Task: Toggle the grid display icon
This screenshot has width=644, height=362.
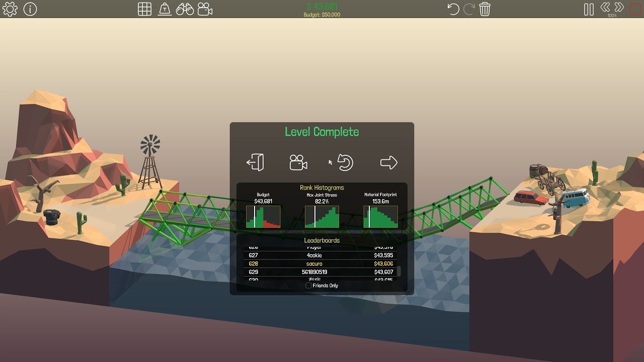Action: (145, 9)
